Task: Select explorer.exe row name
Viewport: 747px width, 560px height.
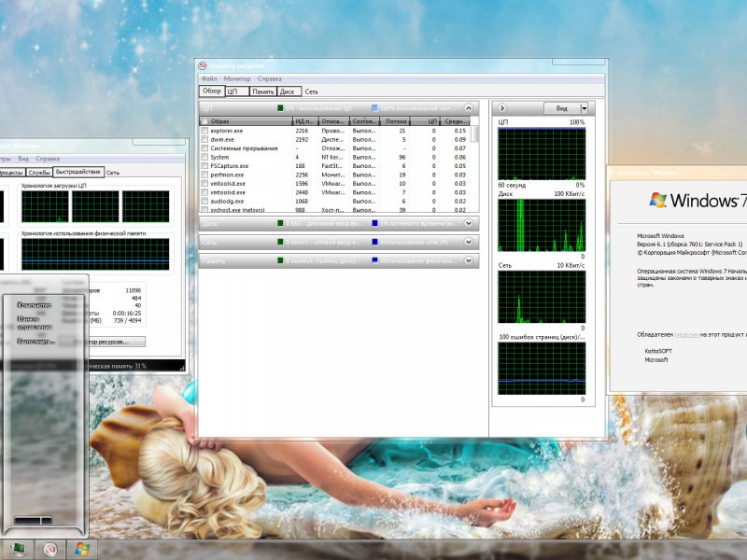Action: 227,131
